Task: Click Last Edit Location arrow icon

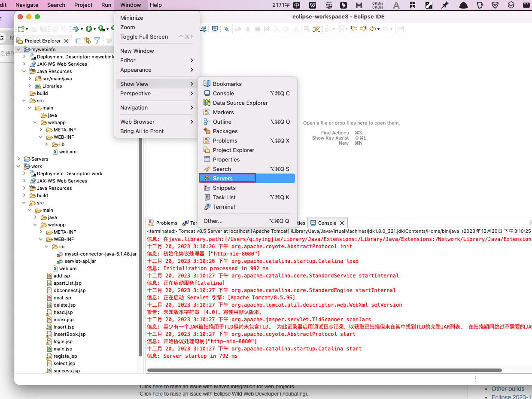Action: point(354,29)
